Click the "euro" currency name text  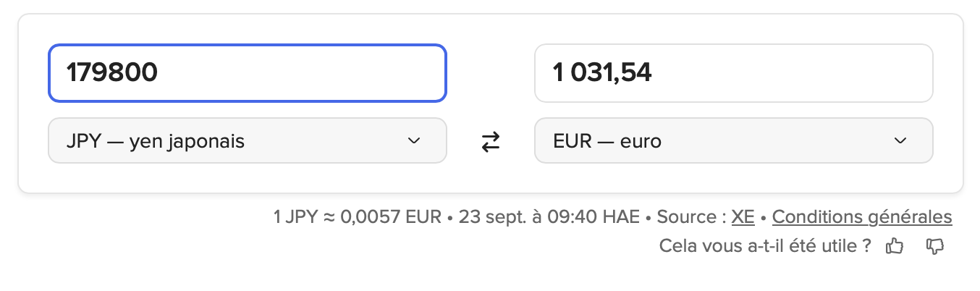tap(641, 142)
